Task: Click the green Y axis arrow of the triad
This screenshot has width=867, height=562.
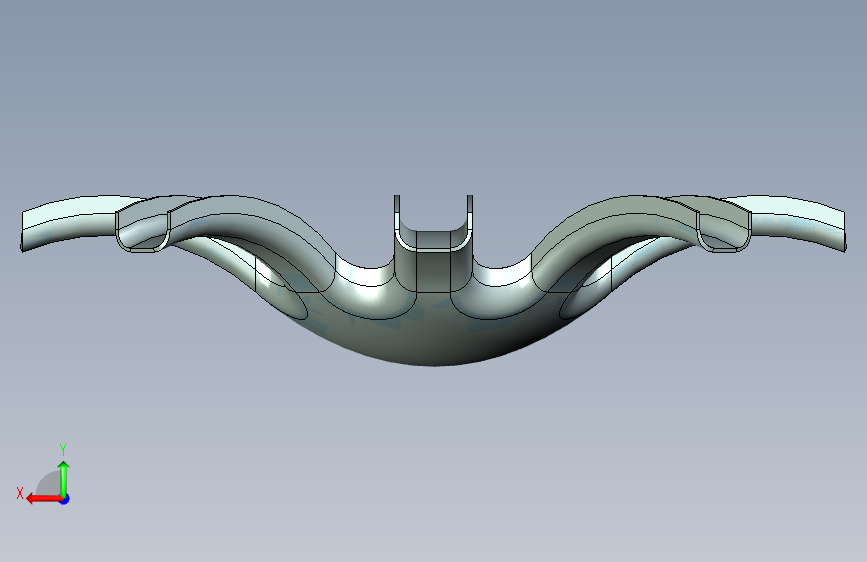Action: [64, 479]
